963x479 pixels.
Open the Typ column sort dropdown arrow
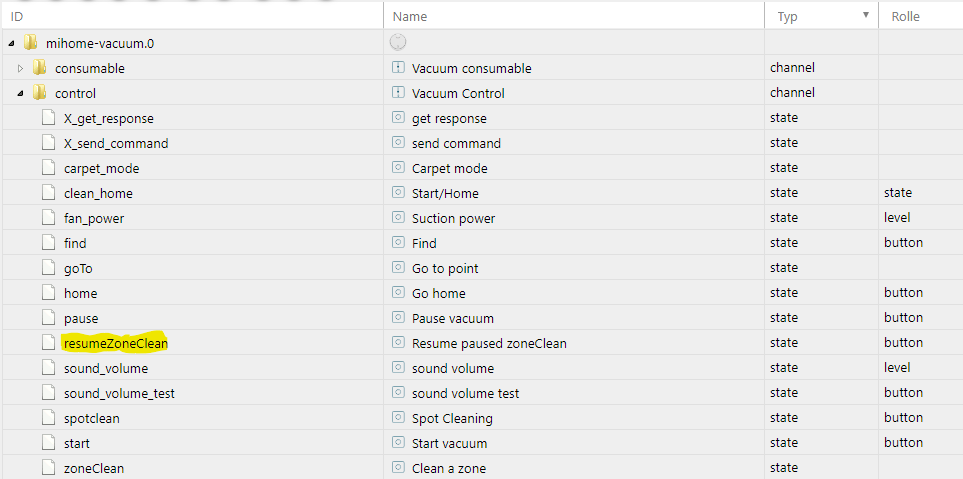click(865, 15)
